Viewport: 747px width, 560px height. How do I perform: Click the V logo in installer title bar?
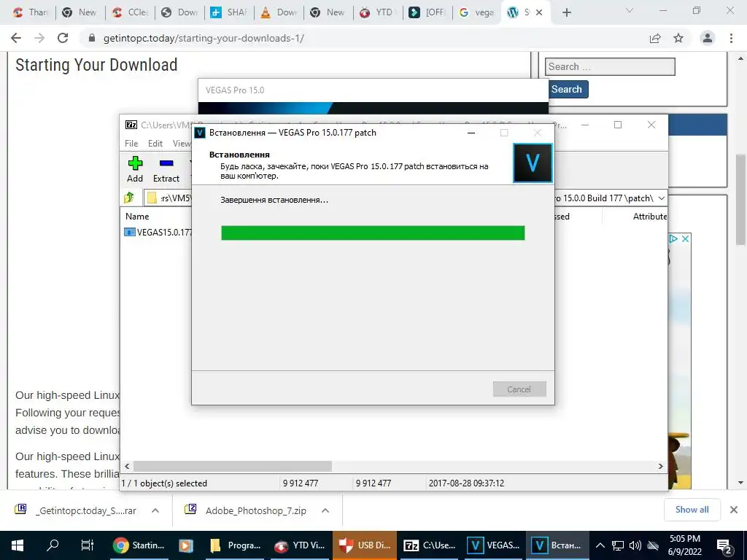(x=200, y=133)
